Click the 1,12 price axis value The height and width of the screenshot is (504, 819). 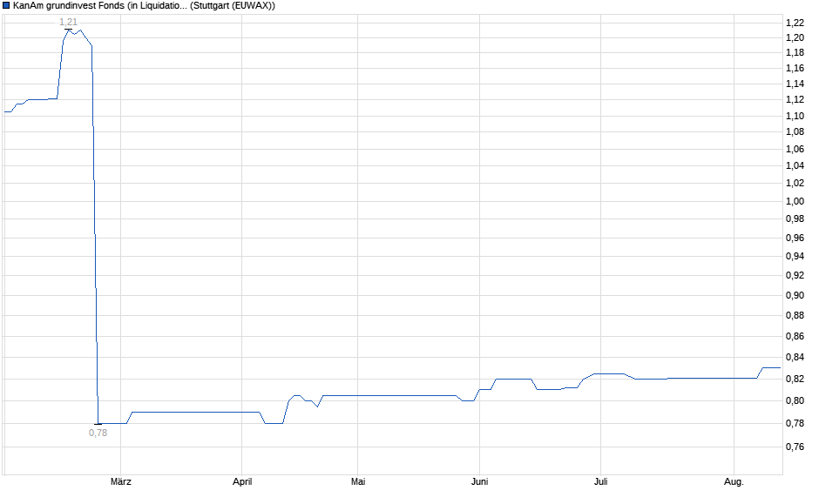795,99
